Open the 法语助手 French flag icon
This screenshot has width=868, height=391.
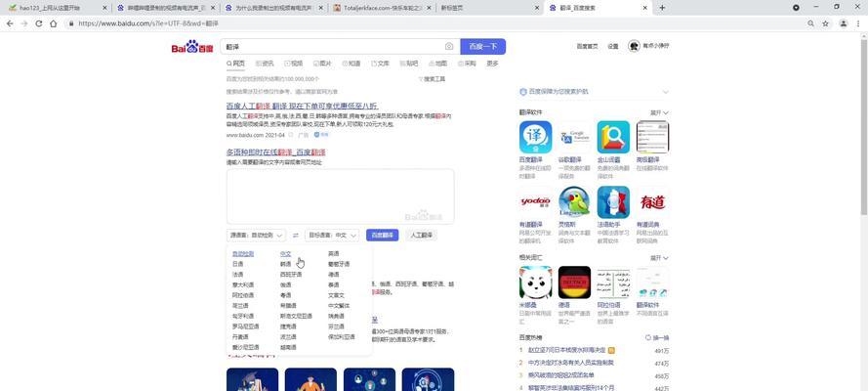pos(613,202)
